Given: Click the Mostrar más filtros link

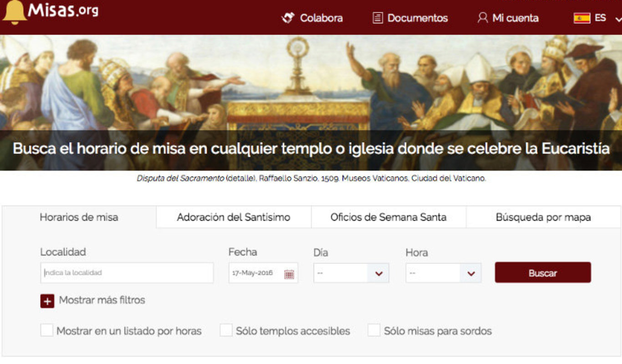Looking at the screenshot, I should [x=102, y=300].
